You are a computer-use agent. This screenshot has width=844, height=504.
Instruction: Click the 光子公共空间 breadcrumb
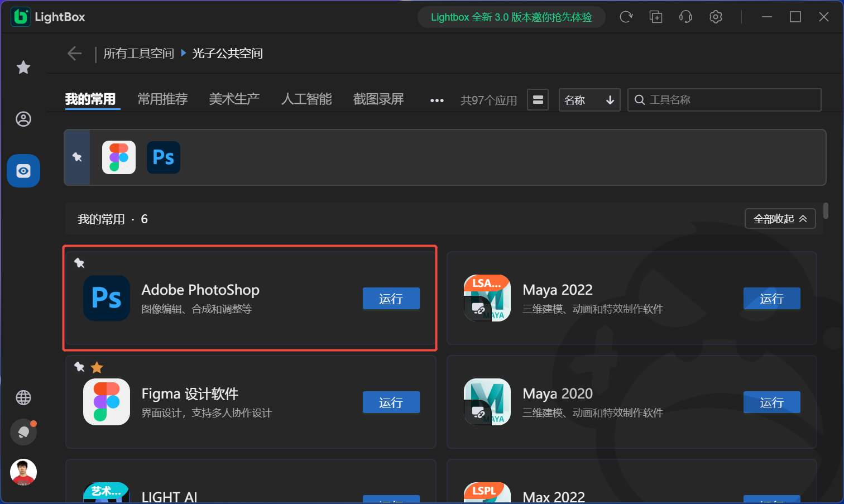pyautogui.click(x=227, y=54)
